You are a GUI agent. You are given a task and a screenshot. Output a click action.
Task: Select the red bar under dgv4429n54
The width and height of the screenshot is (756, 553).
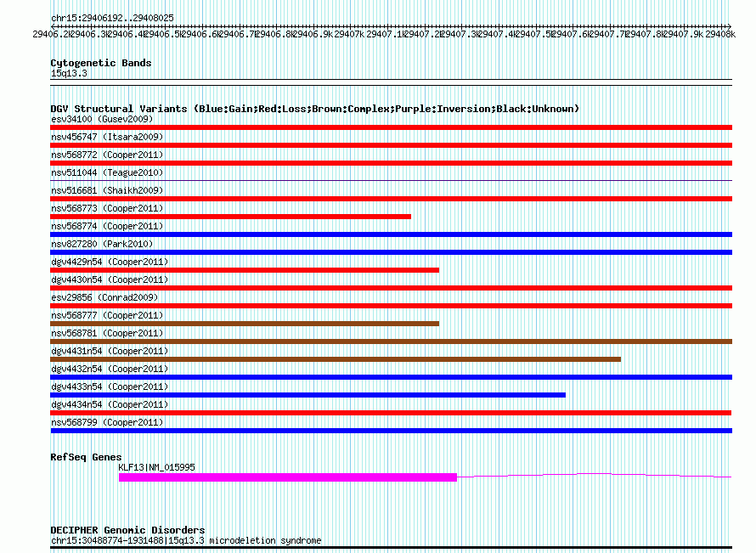(245, 270)
